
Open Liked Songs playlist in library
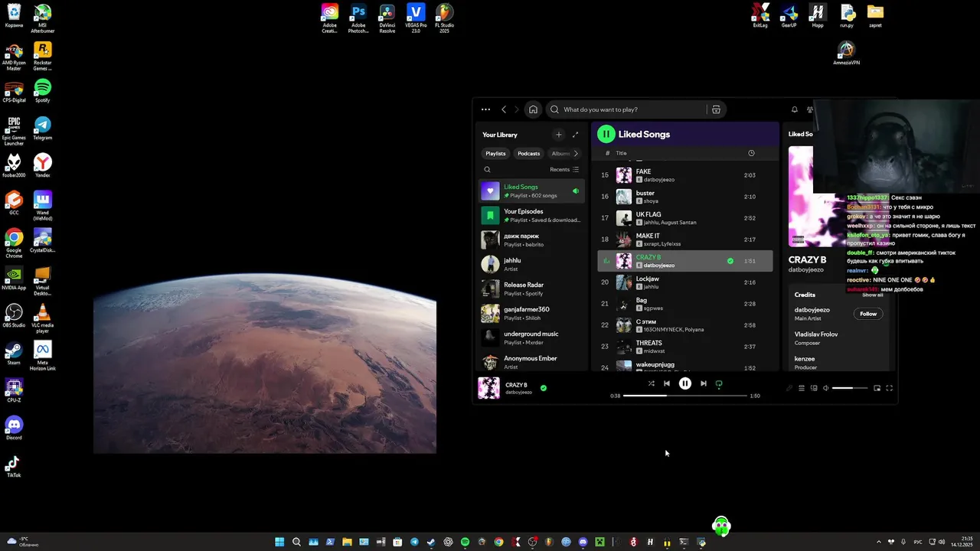click(x=532, y=191)
